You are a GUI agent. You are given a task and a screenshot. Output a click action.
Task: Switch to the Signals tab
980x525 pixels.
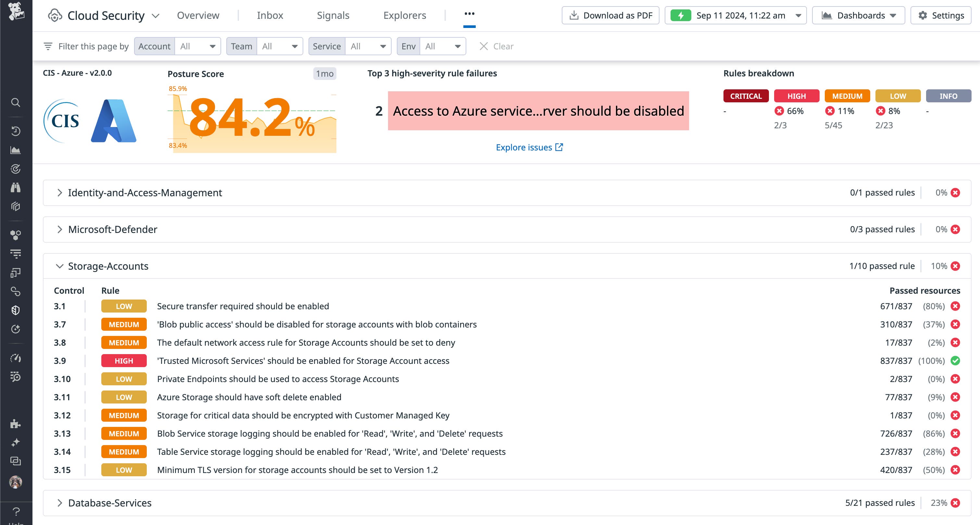(x=333, y=15)
